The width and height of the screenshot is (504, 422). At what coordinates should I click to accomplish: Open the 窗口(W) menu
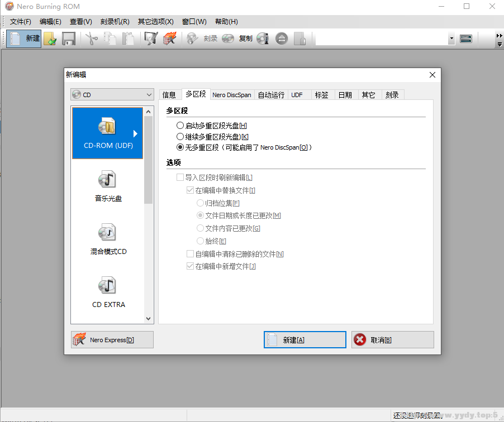(194, 22)
